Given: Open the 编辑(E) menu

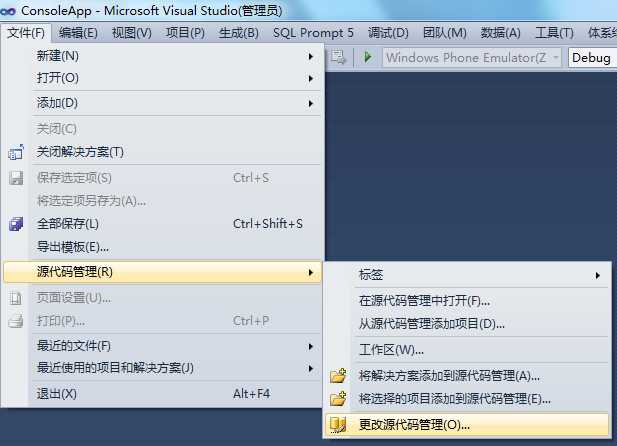Looking at the screenshot, I should click(78, 33).
